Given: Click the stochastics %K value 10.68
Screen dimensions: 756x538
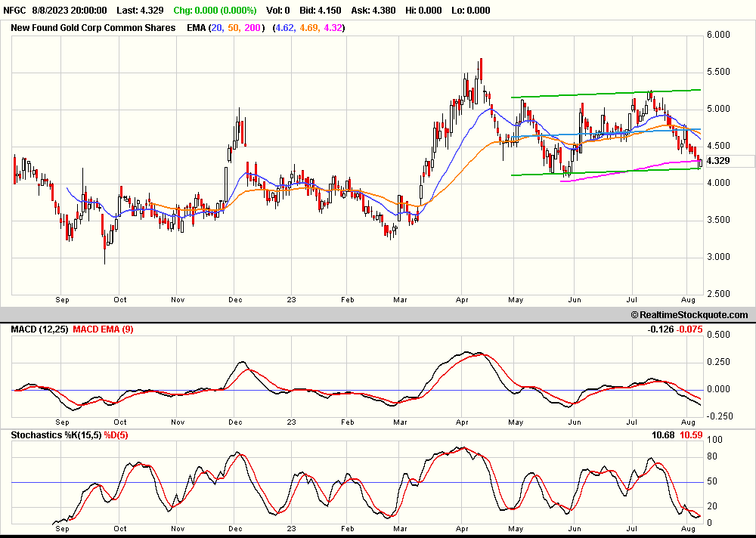Looking at the screenshot, I should (x=663, y=435).
